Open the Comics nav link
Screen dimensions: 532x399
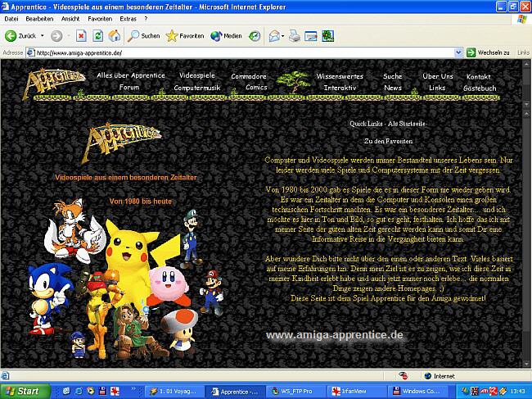click(x=256, y=88)
